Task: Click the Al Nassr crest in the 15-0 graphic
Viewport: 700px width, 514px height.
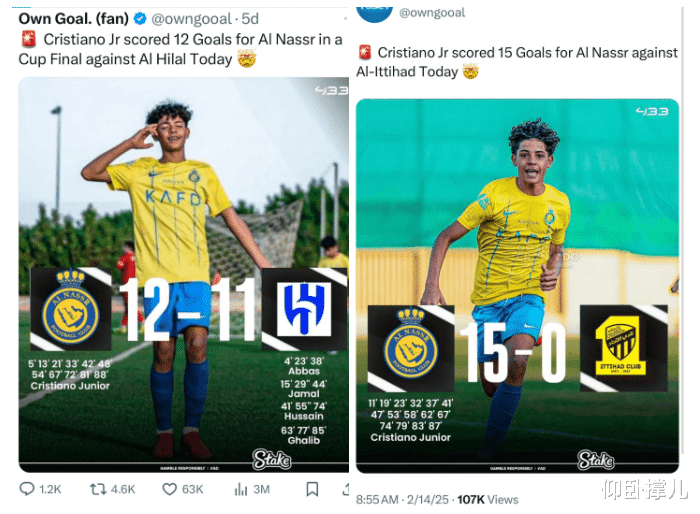Action: pos(411,343)
